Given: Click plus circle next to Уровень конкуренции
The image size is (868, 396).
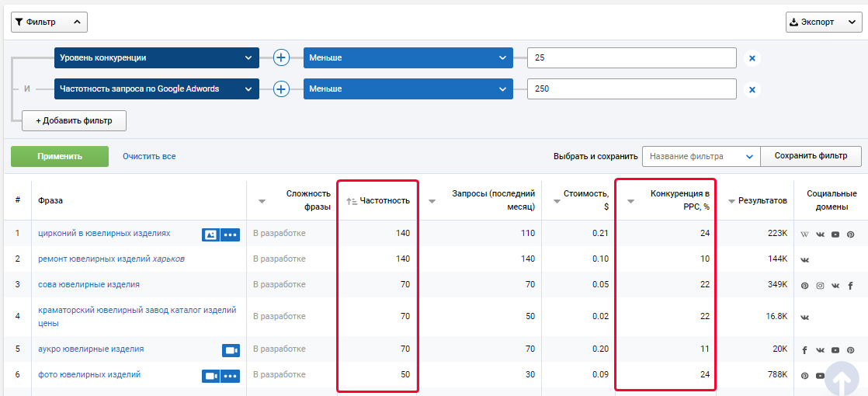Looking at the screenshot, I should pos(281,58).
